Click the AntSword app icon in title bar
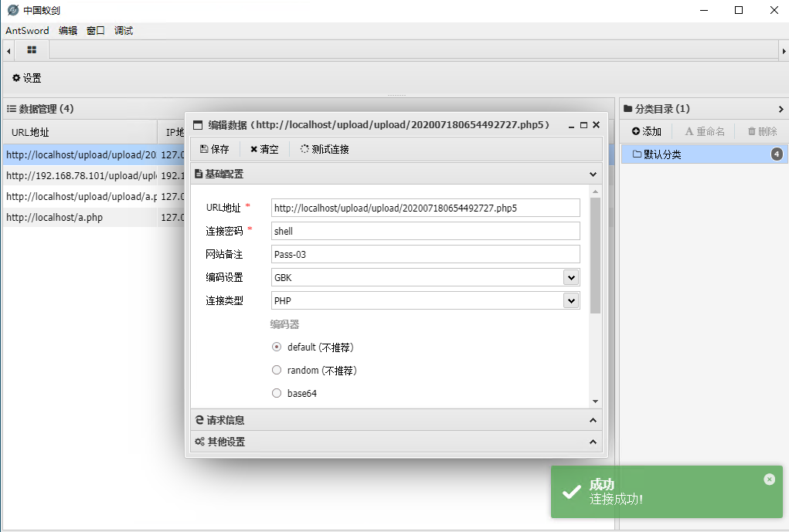 tap(13, 10)
